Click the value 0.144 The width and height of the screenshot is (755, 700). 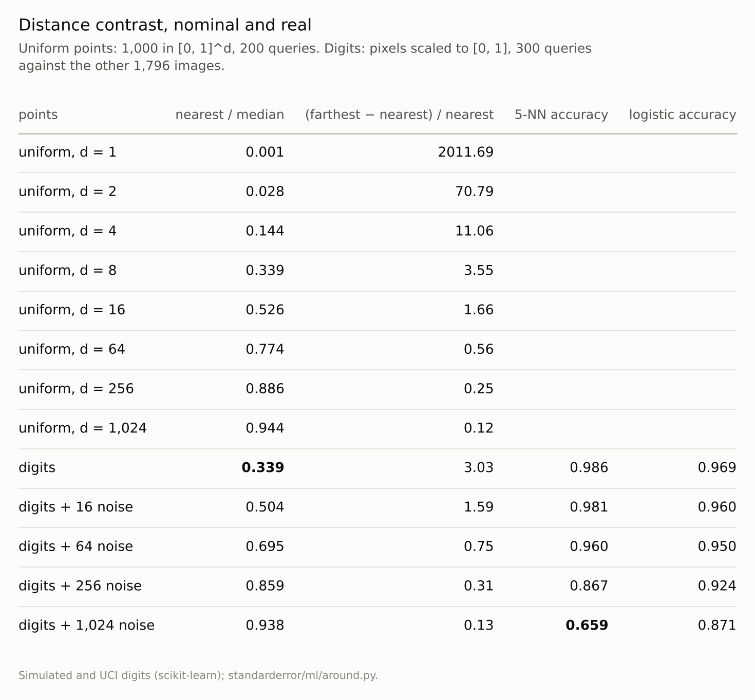pos(265,231)
